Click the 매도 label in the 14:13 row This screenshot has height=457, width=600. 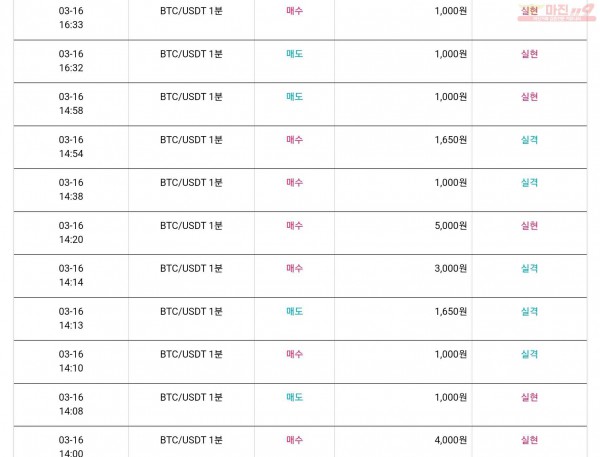(294, 312)
